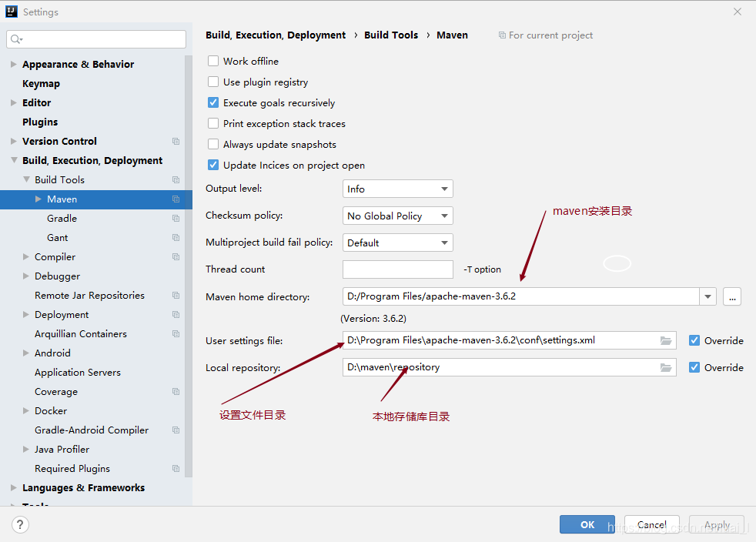756x542 pixels.
Task: Click the Apply button
Action: pyautogui.click(x=717, y=524)
